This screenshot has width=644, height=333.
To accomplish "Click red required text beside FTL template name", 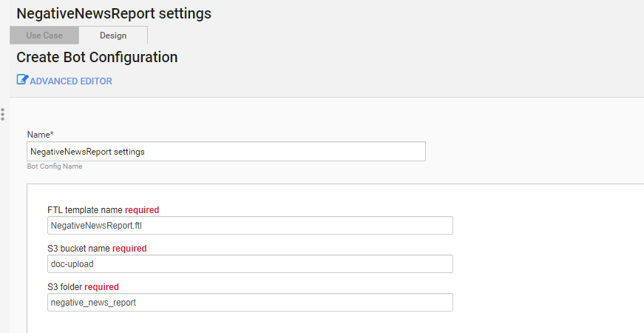I will click(x=142, y=210).
